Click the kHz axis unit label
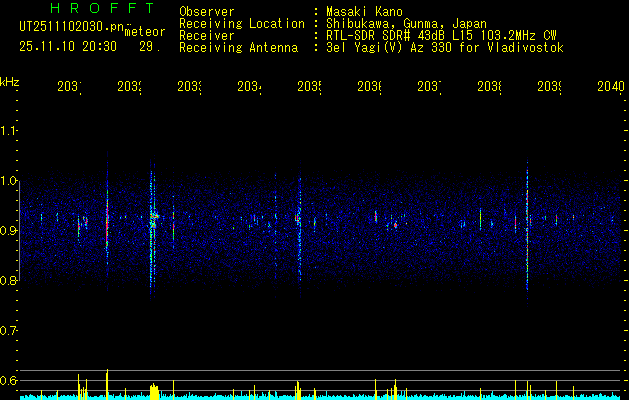This screenshot has height=400, width=629. pyautogui.click(x=10, y=82)
